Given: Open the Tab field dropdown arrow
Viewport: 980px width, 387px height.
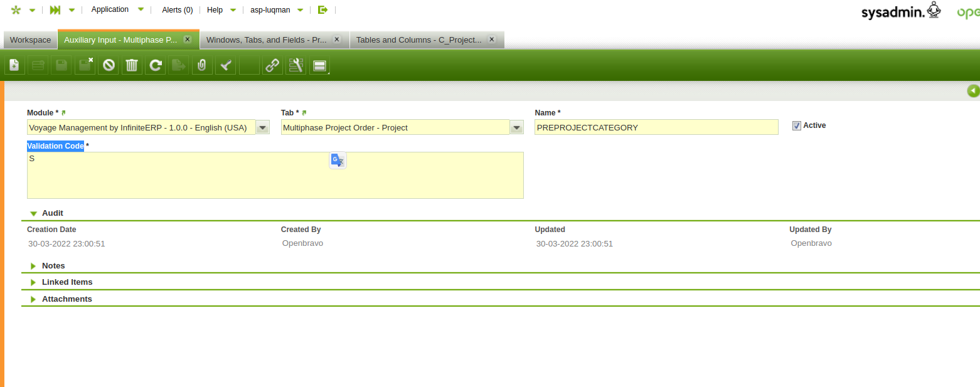Looking at the screenshot, I should tap(516, 128).
